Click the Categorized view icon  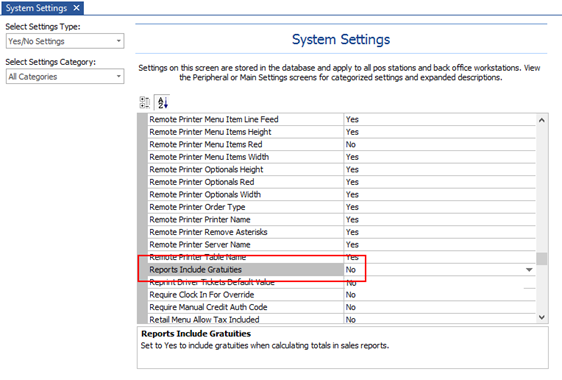tap(145, 103)
